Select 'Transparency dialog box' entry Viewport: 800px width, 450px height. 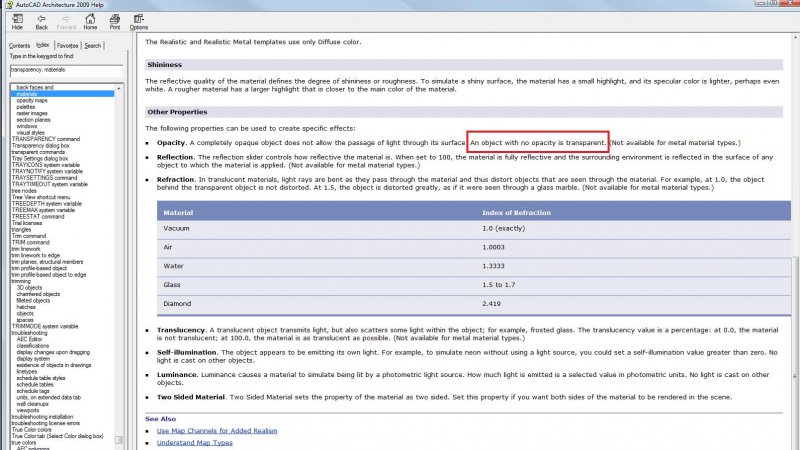(40, 145)
